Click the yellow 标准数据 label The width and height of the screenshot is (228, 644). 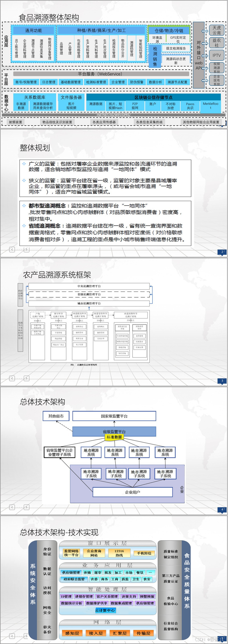114,437
